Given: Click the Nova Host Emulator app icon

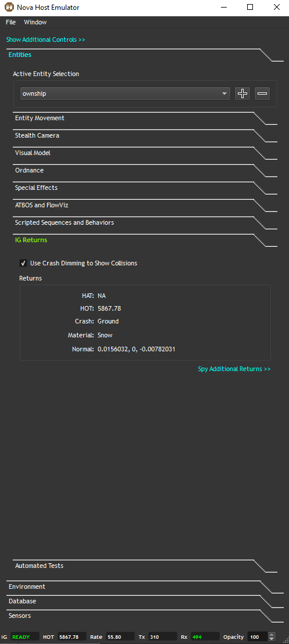Looking at the screenshot, I should click(9, 8).
